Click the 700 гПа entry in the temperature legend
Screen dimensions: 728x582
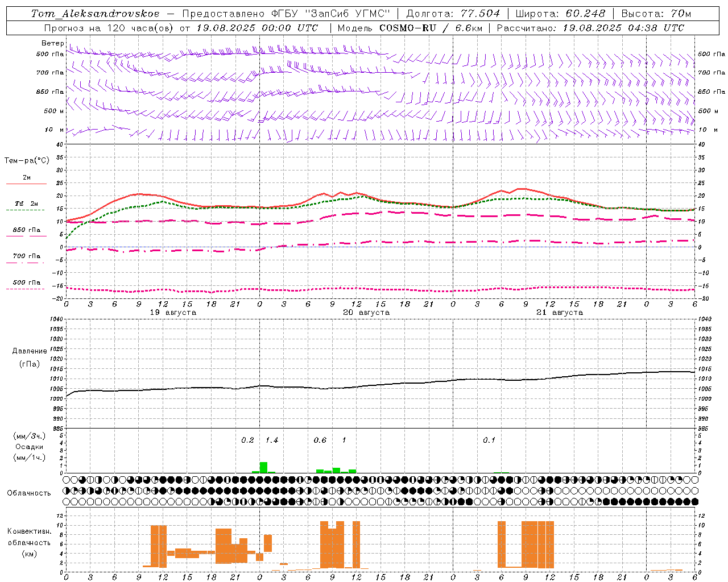point(27,256)
